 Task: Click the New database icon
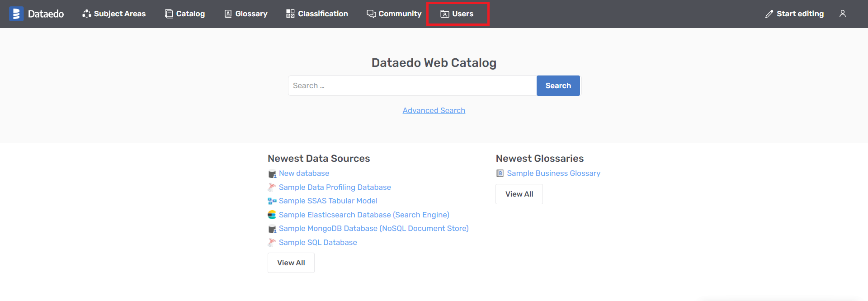272,174
